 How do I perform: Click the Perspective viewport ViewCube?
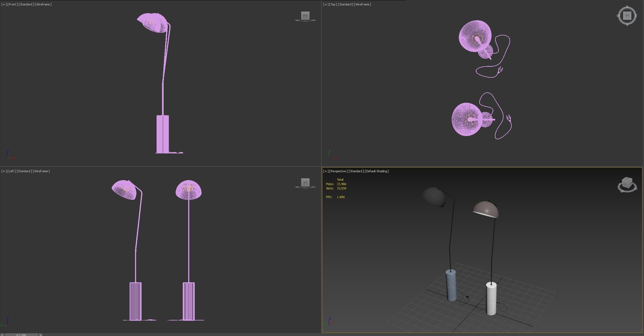[627, 183]
